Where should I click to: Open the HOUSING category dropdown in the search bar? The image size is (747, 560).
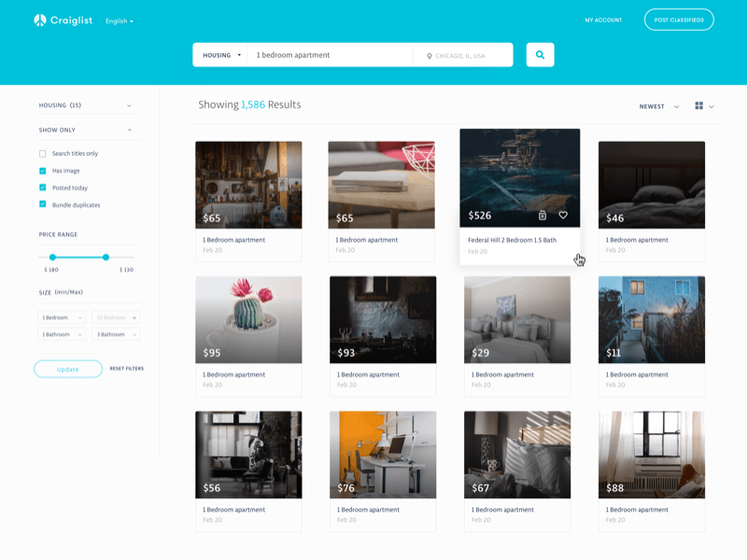pos(219,54)
